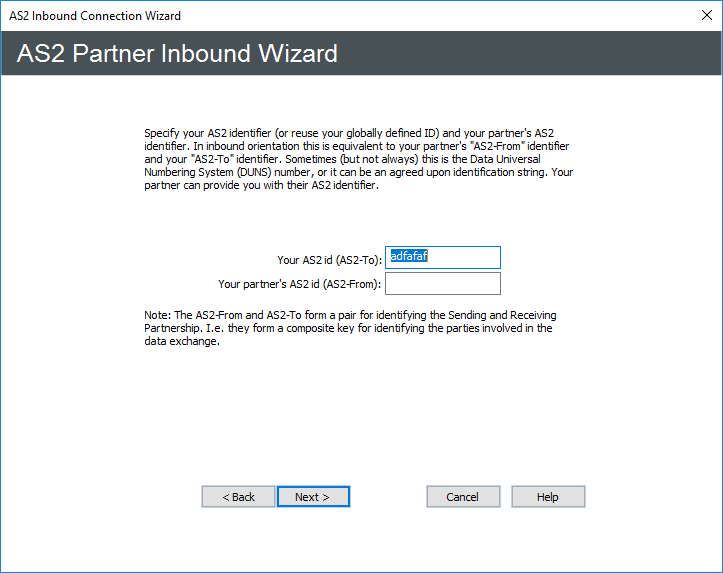
Task: Select the "Your partner's AS2 id (AS2-From):" label
Action: pos(300,285)
